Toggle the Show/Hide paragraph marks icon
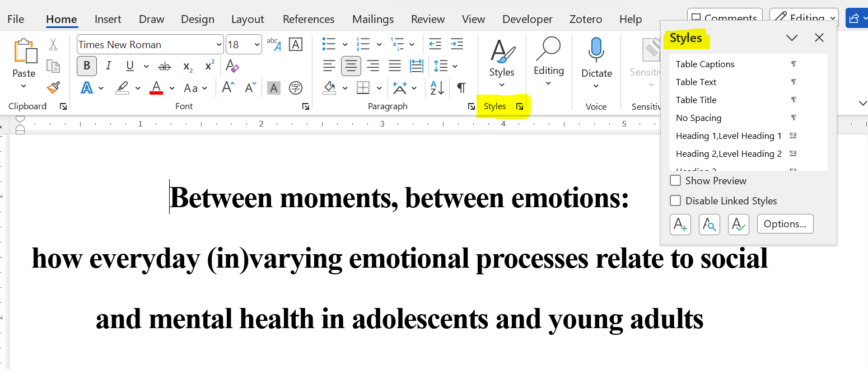This screenshot has width=868, height=369. pos(461,88)
